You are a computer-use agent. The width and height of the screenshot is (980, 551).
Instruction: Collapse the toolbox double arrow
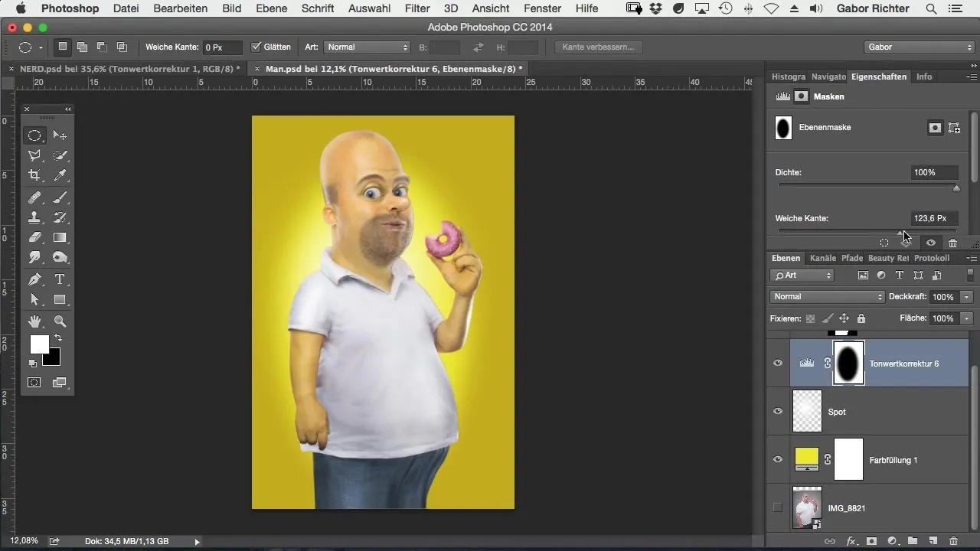(x=67, y=109)
